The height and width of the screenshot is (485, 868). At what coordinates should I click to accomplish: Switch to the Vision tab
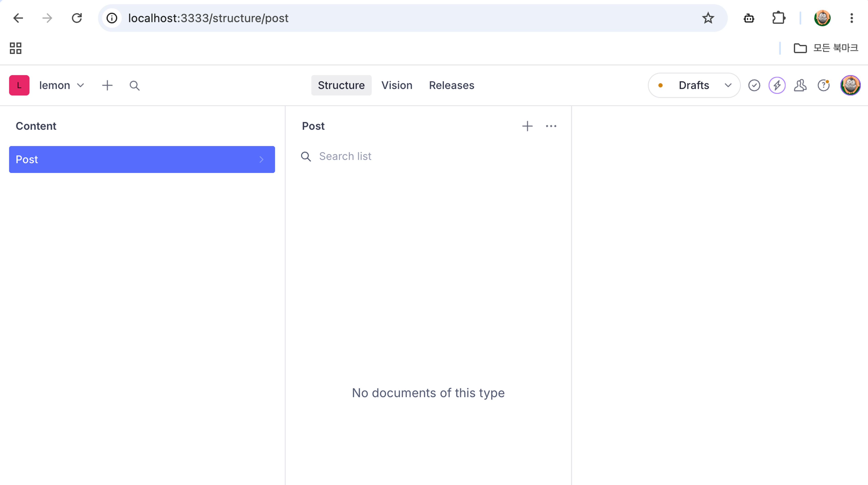pos(397,85)
